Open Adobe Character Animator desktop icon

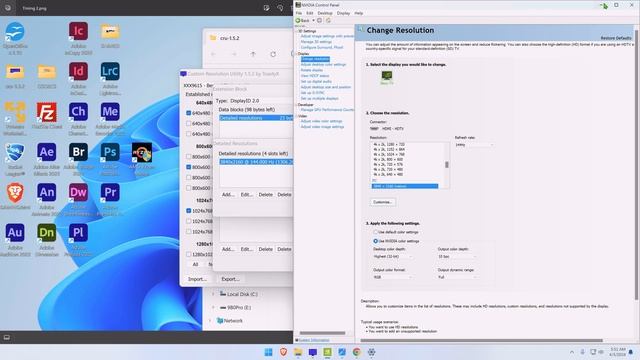coord(78,118)
